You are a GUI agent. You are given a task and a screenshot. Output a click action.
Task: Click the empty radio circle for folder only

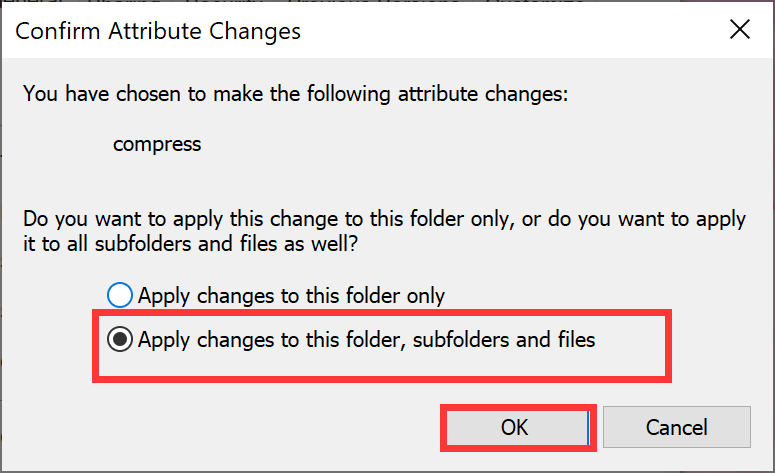(x=120, y=296)
